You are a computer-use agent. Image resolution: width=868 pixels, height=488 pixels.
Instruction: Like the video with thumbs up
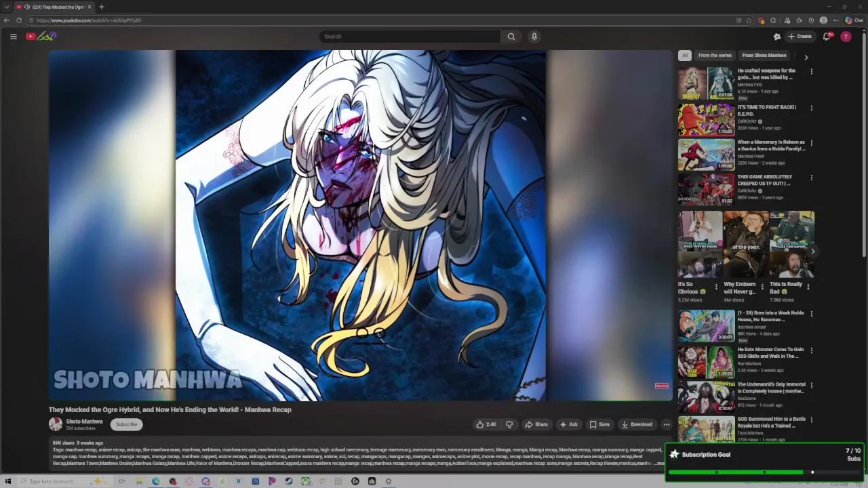[486, 424]
